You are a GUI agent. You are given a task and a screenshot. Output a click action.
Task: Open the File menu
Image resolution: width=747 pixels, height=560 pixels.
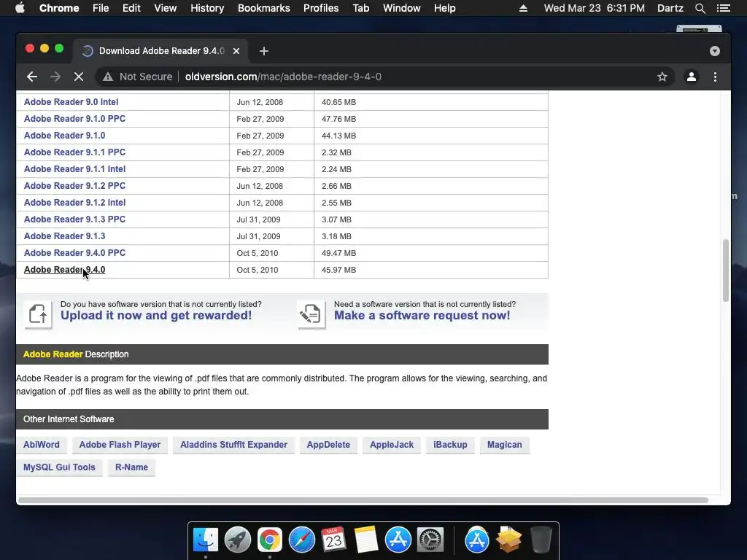pos(101,8)
